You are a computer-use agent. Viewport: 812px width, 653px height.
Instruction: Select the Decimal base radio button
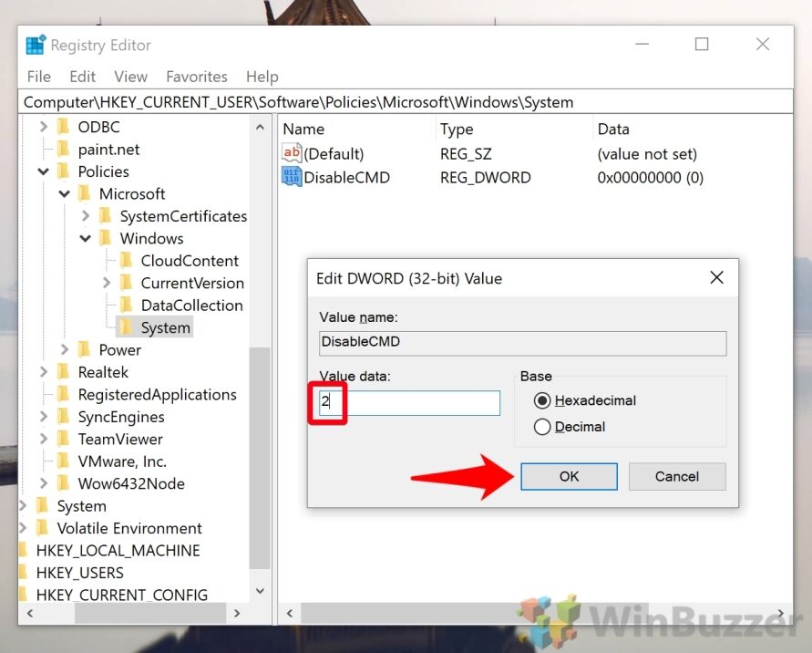click(542, 427)
